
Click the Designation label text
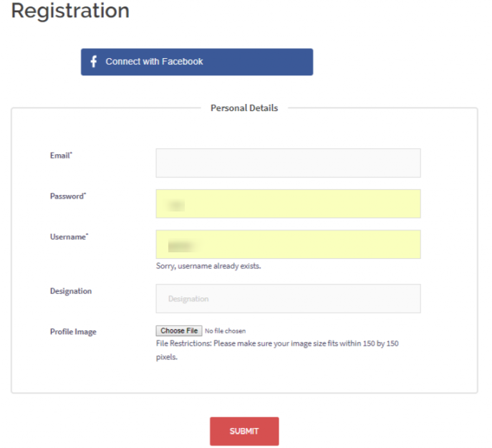[71, 291]
